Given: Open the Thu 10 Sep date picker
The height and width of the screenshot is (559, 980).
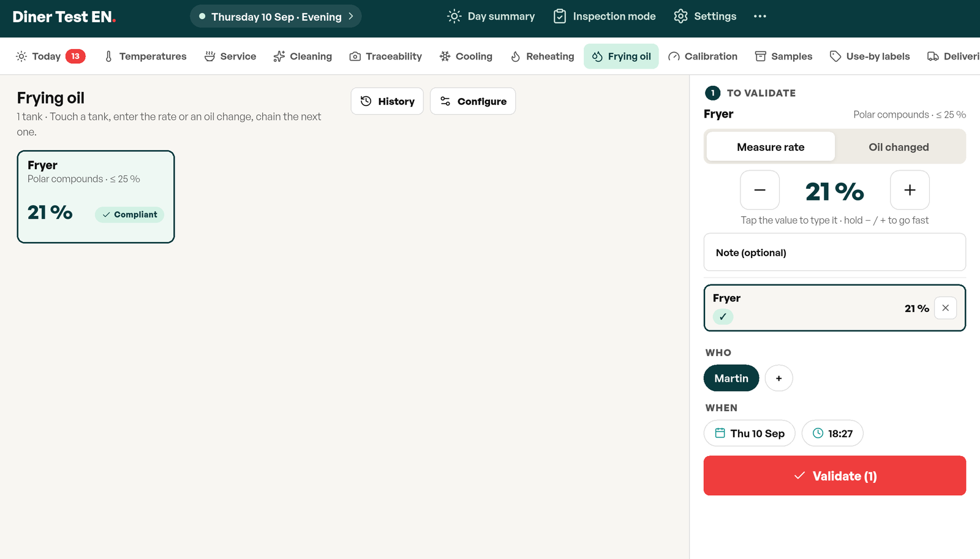Looking at the screenshot, I should point(750,433).
